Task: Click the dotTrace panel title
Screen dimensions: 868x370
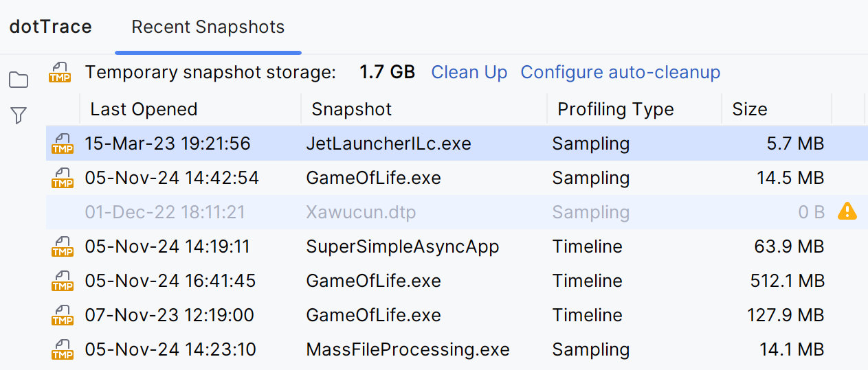Action: point(50,27)
